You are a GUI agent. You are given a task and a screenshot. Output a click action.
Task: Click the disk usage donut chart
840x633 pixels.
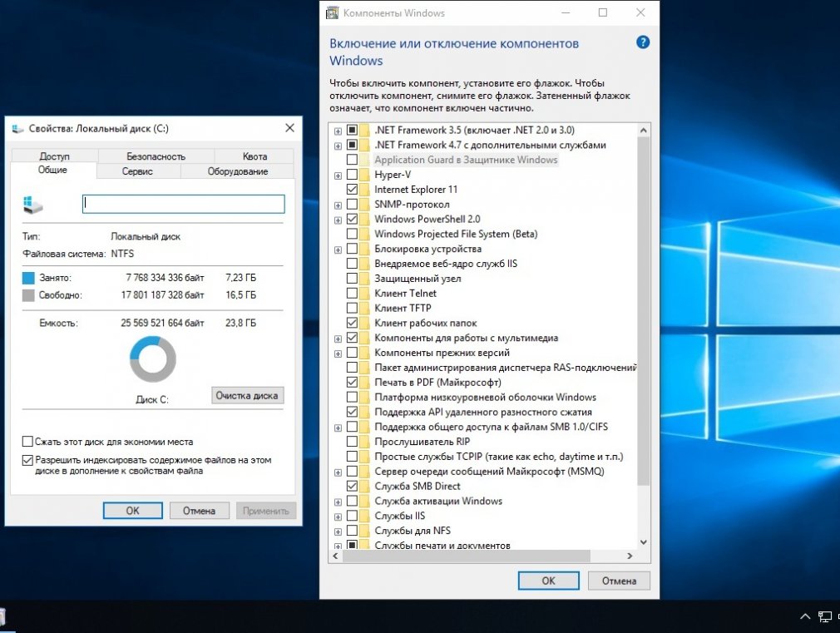coord(153,359)
